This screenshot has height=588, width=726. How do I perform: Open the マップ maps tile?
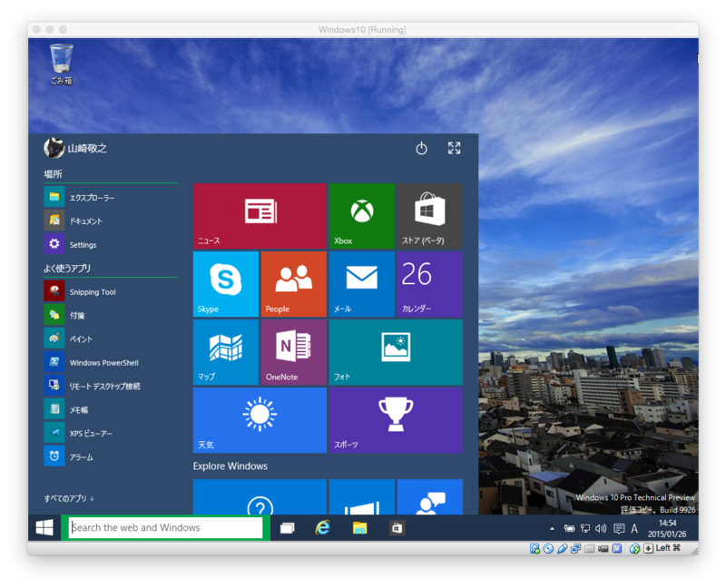click(225, 352)
